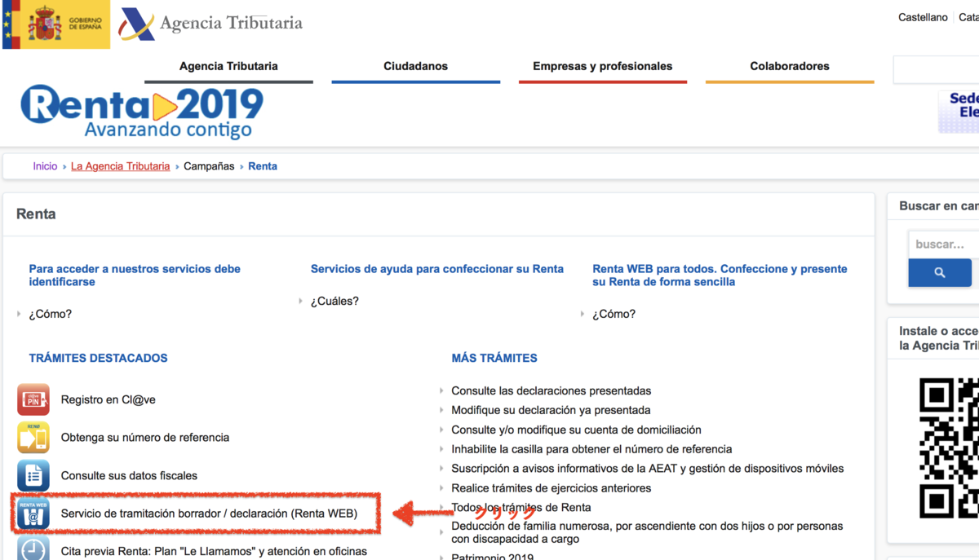The width and height of the screenshot is (979, 560).
Task: Open Registro en Cl@ve link
Action: point(109,399)
